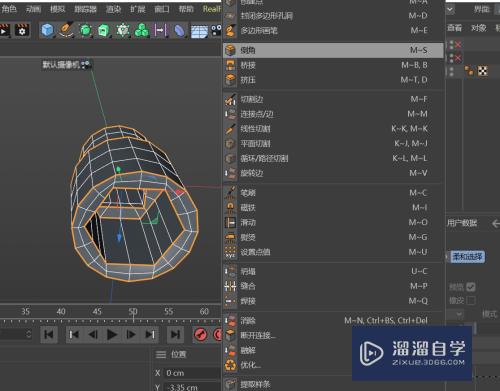The image size is (500, 391).
Task: Open the green Volume Builder spheres icon
Action: [x=142, y=30]
